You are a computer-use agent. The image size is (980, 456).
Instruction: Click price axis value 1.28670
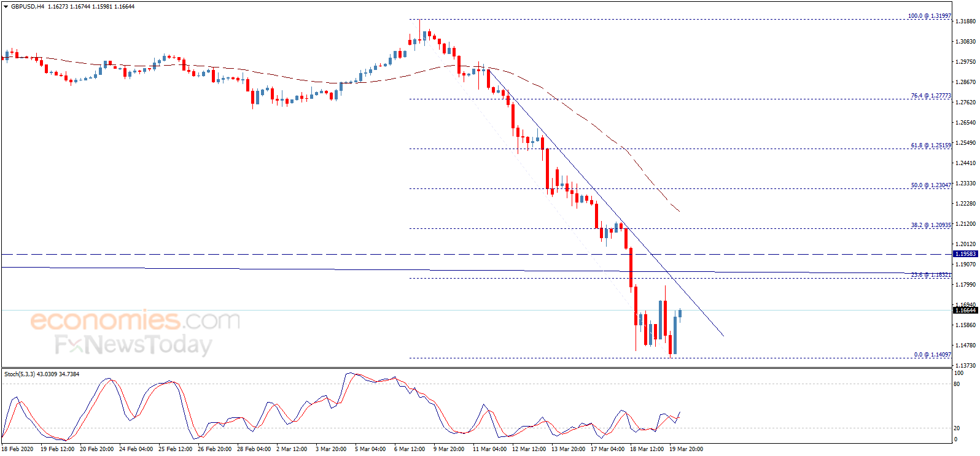pos(965,82)
